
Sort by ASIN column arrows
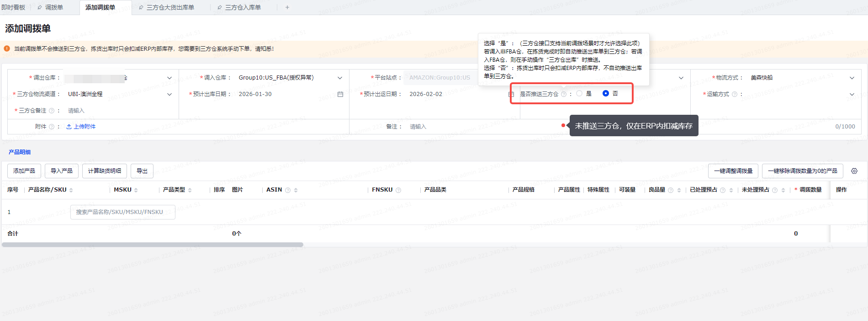tap(296, 190)
